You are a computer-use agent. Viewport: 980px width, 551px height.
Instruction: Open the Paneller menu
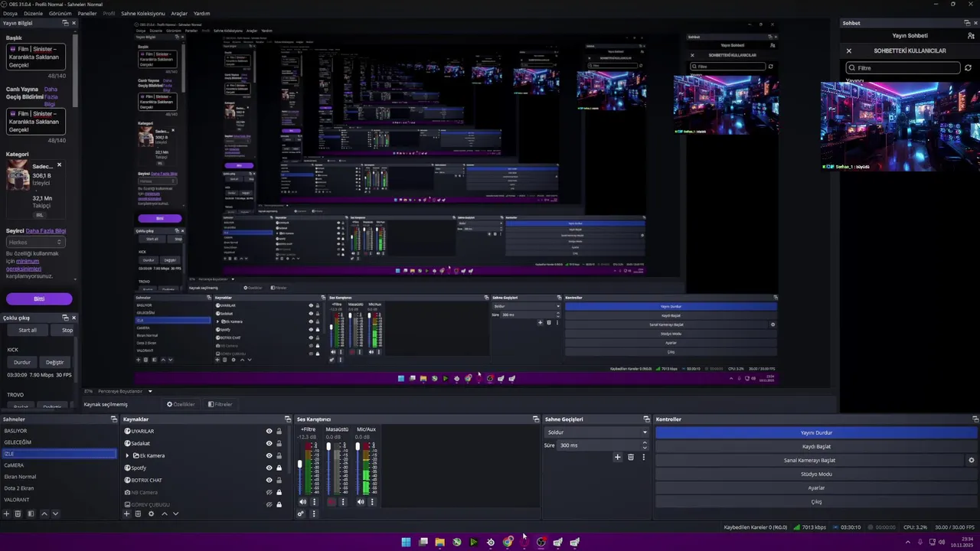87,13
